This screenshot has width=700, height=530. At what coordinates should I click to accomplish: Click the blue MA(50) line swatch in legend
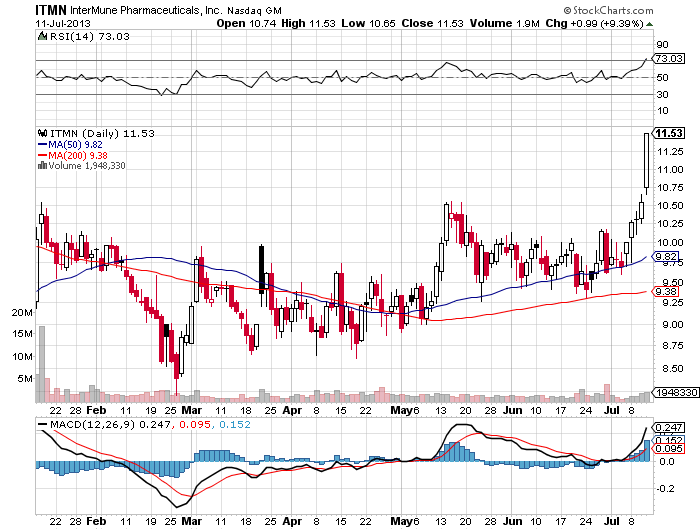coord(43,145)
